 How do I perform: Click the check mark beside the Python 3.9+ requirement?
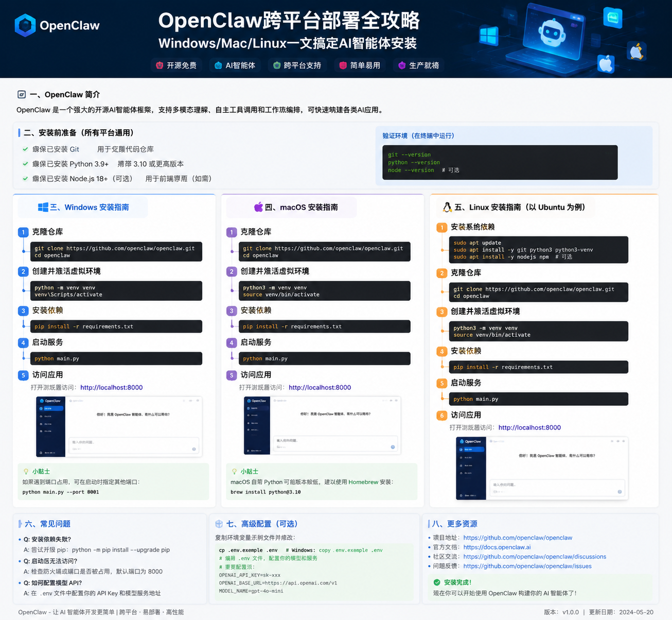pyautogui.click(x=25, y=164)
